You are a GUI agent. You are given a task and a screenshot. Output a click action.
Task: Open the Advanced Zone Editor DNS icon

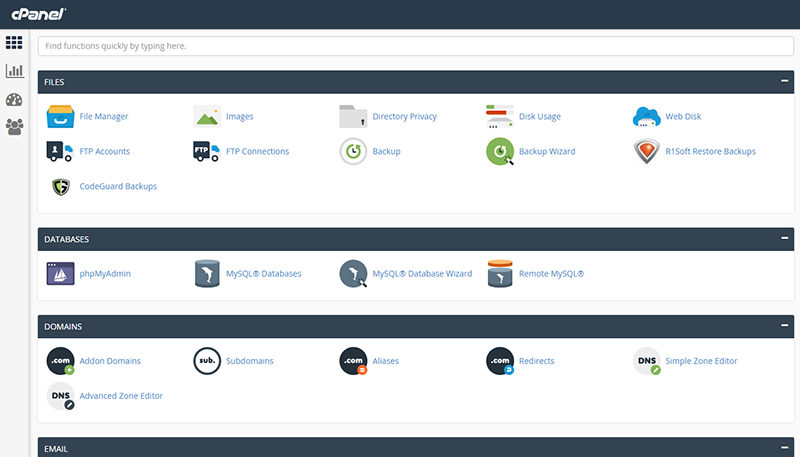(60, 396)
